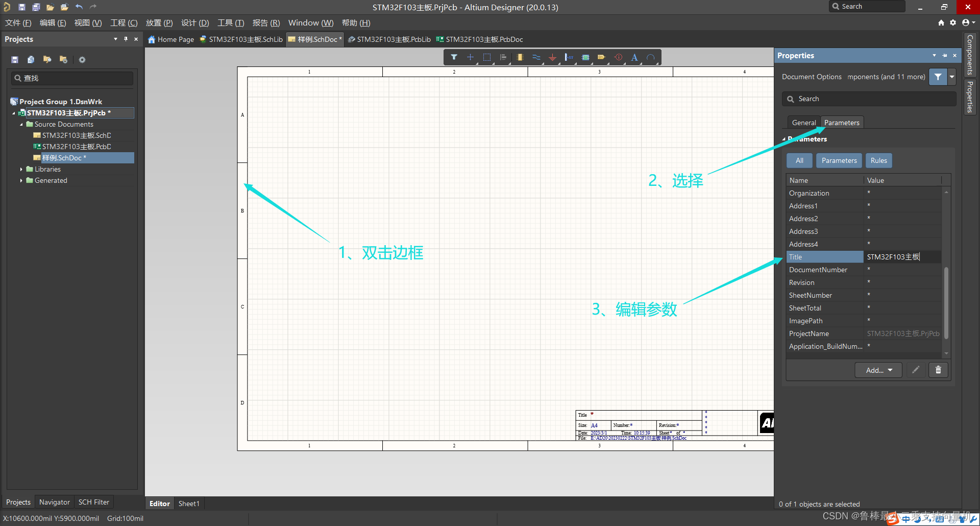The width and height of the screenshot is (980, 526).
Task: Open Projects panel settings gear
Action: pos(82,60)
